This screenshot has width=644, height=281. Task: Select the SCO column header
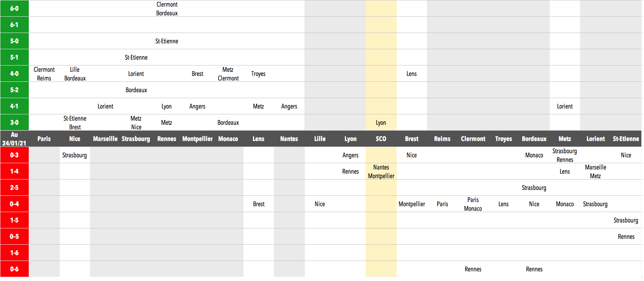click(x=381, y=139)
